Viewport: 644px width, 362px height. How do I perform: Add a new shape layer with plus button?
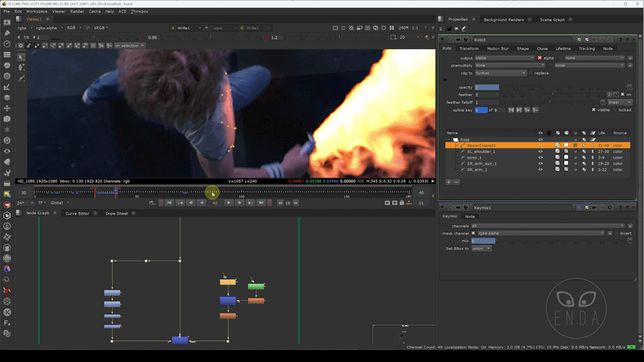coord(449,182)
